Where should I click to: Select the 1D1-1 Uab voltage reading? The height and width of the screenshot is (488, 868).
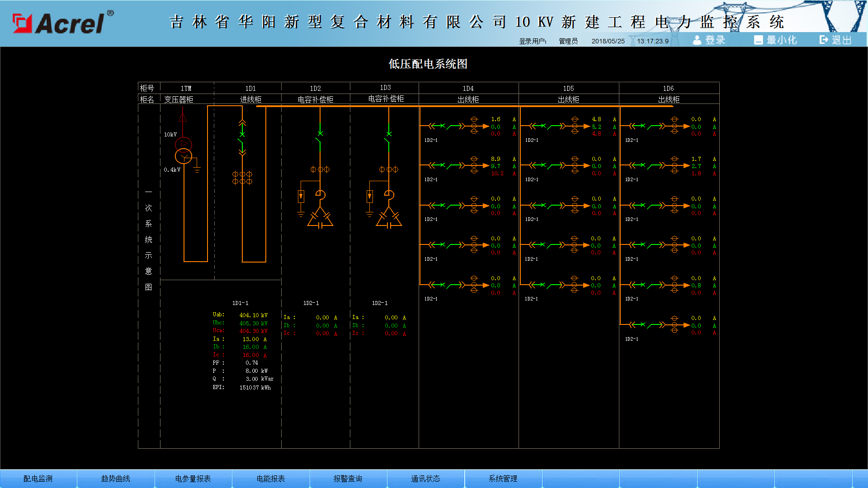253,315
